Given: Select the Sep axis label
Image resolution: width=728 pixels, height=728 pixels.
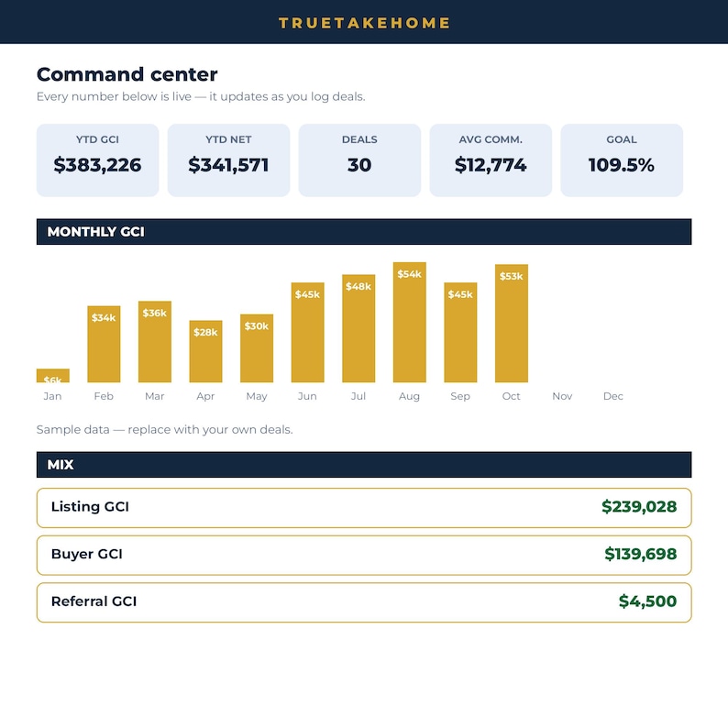Looking at the screenshot, I should coord(460,396).
